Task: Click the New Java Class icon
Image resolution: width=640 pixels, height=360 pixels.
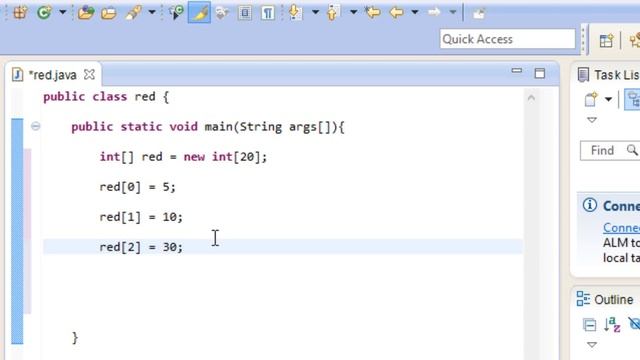Action: [44, 12]
